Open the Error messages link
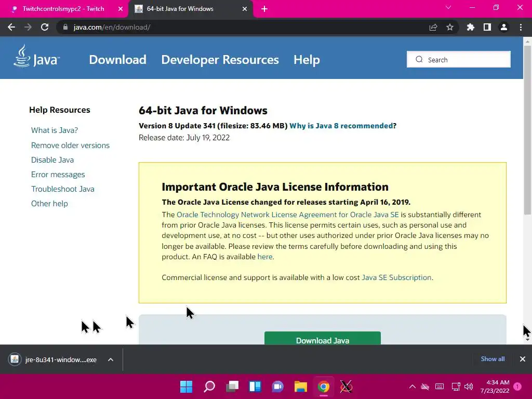The width and height of the screenshot is (532, 399). pyautogui.click(x=58, y=175)
